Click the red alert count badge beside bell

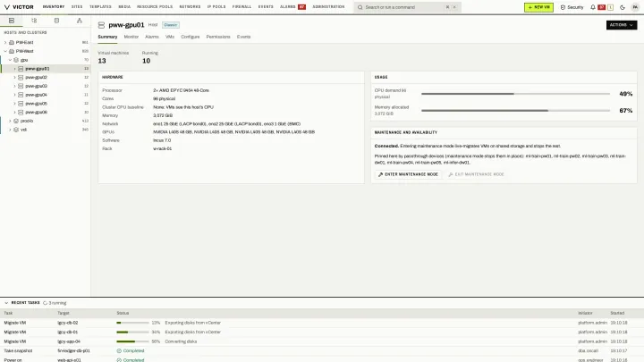(602, 7)
